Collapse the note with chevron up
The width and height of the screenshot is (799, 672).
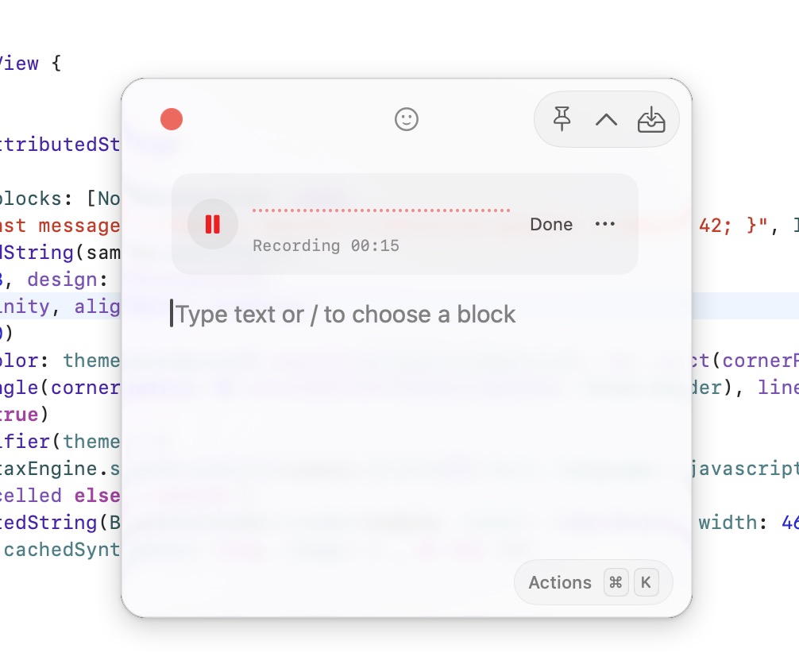(x=606, y=120)
